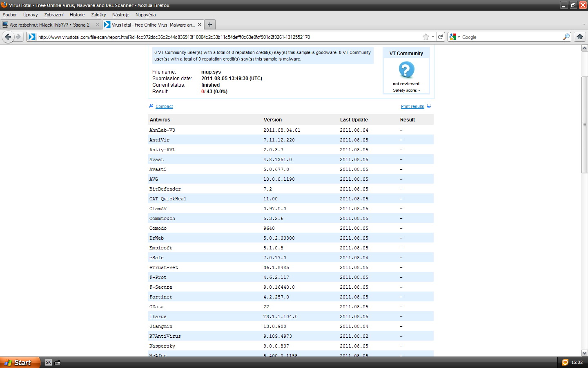Open the Úpravy menu
This screenshot has width=588, height=368.
[x=31, y=15]
